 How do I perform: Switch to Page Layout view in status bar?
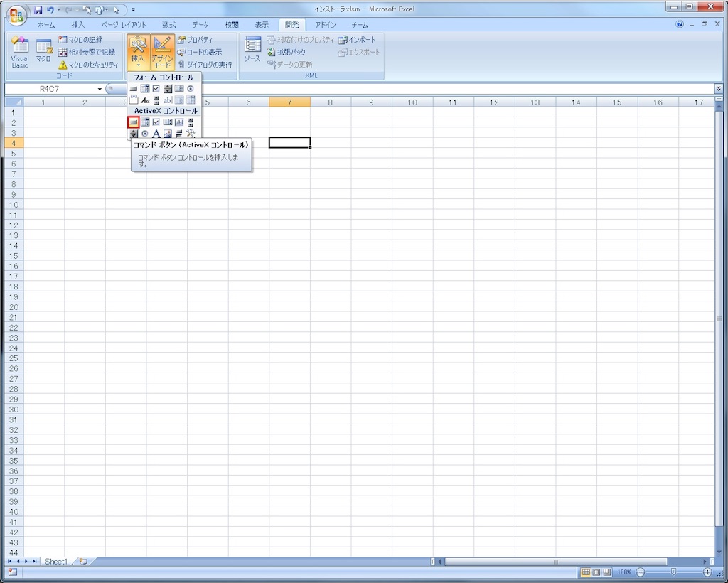click(x=596, y=572)
